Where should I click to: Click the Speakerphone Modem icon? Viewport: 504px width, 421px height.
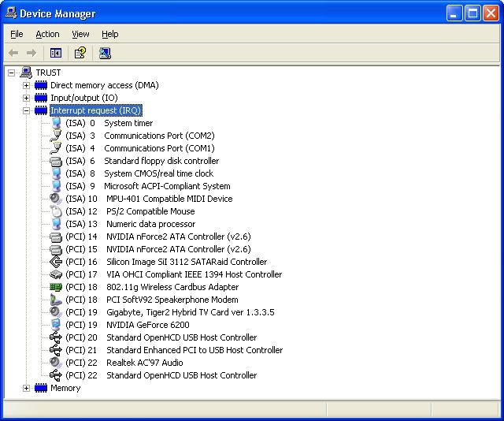click(x=56, y=300)
